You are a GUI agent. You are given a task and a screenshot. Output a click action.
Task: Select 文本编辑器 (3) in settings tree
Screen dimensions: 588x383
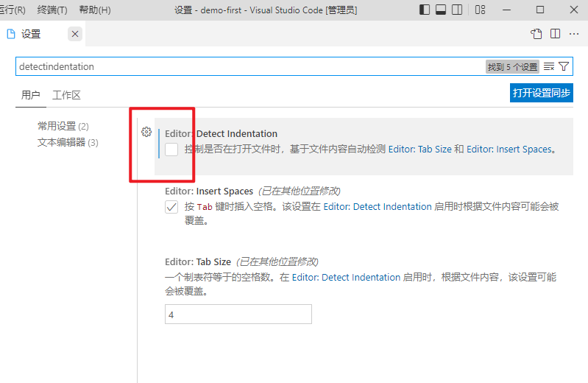click(68, 142)
